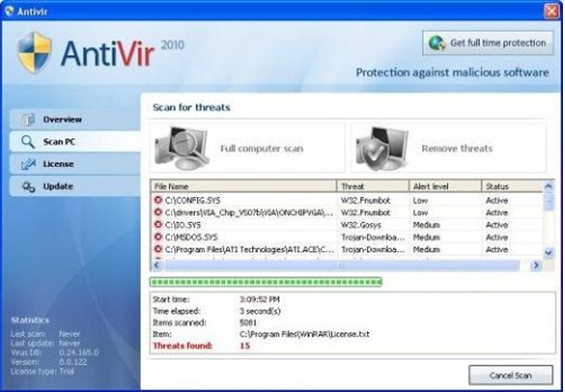Cancel the running scan

tap(511, 375)
